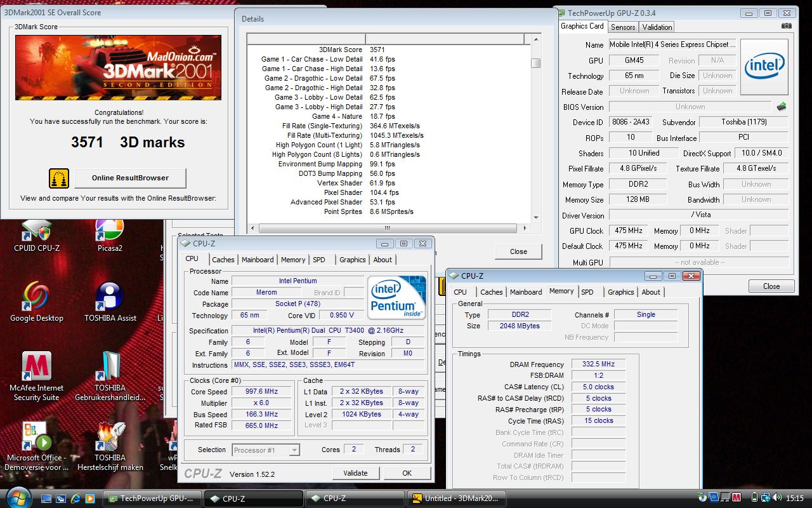
Task: Click CAS# Latency value 5.0 clocks
Action: [598, 387]
